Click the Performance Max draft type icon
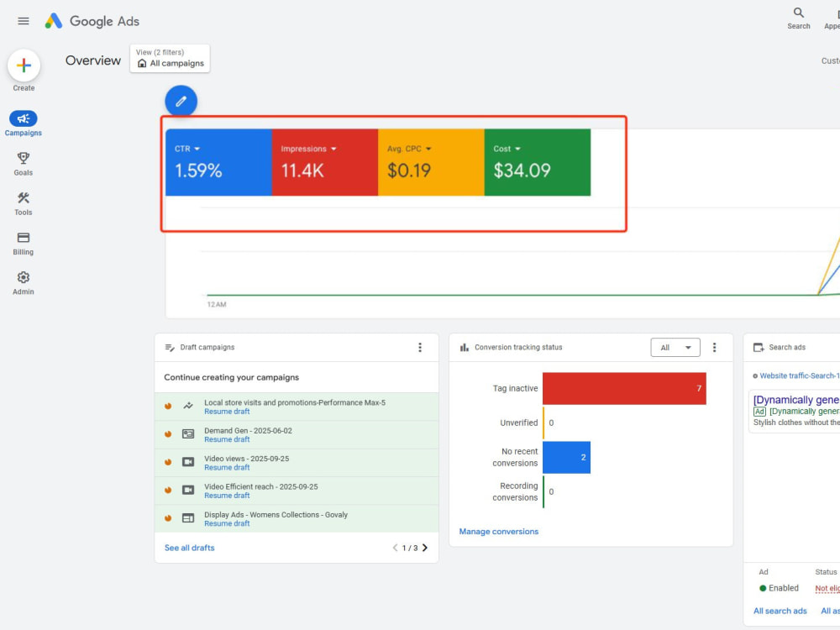 (x=188, y=406)
